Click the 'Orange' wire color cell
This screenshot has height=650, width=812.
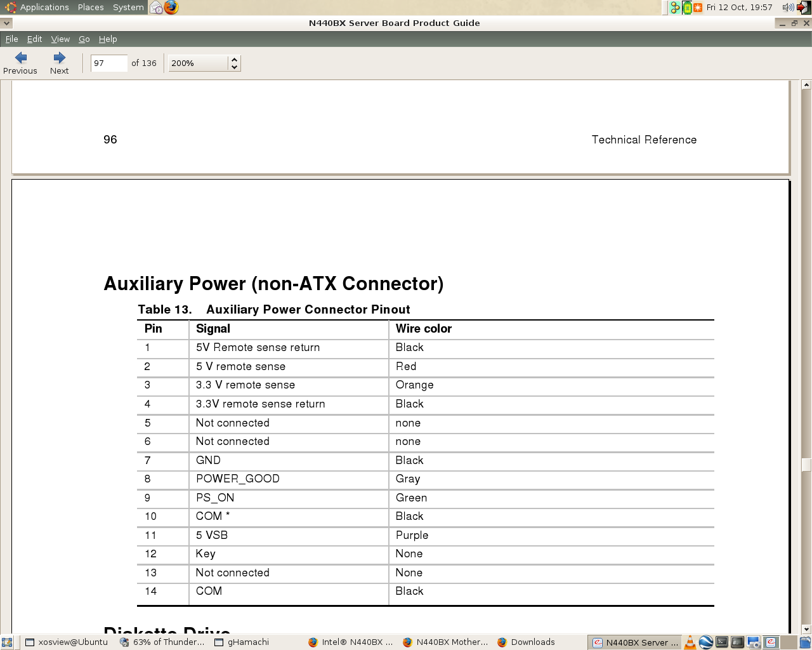pyautogui.click(x=415, y=385)
